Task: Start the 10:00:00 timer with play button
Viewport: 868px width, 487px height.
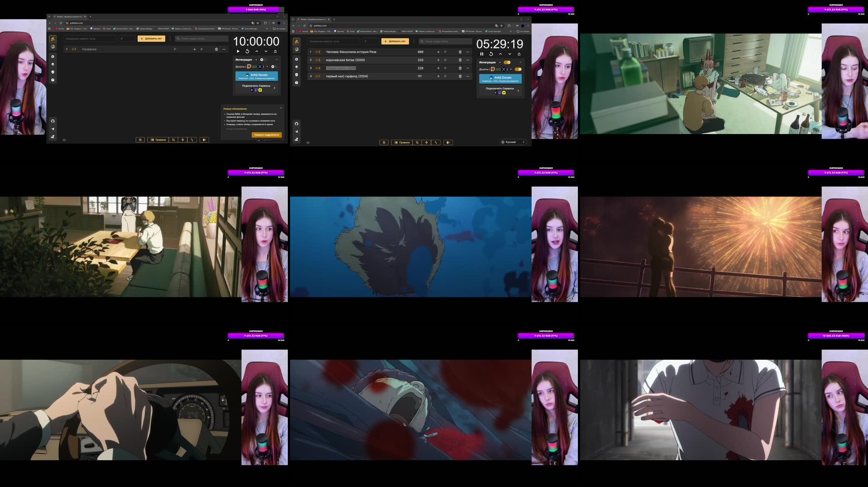Action: [x=238, y=51]
